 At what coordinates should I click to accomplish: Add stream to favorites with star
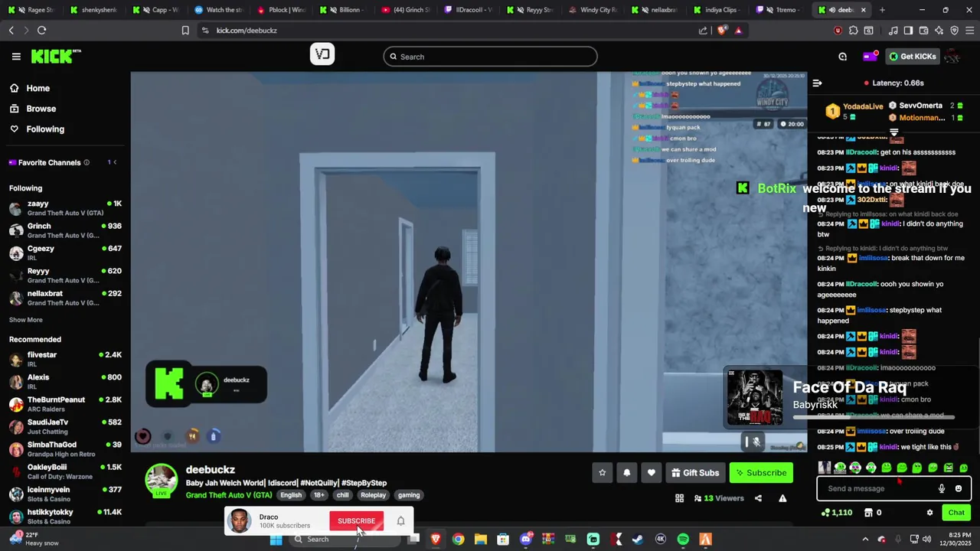603,473
